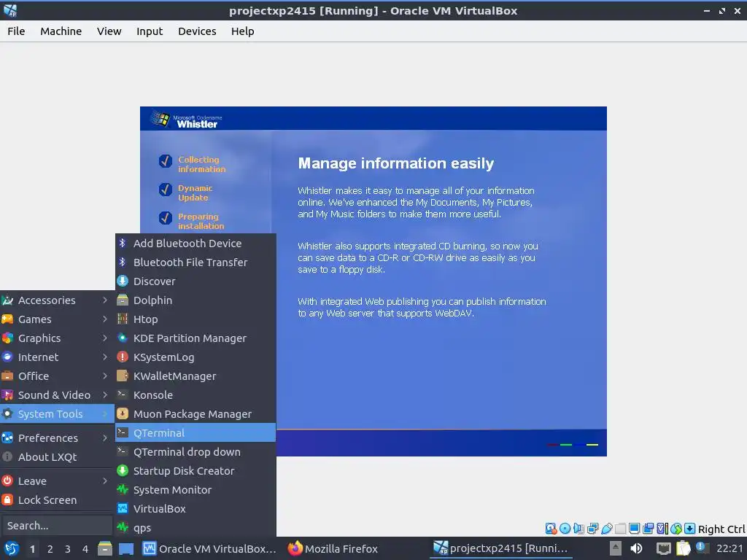Click the display indicator in VirtualBox status bar
The image size is (747, 560).
point(634,529)
